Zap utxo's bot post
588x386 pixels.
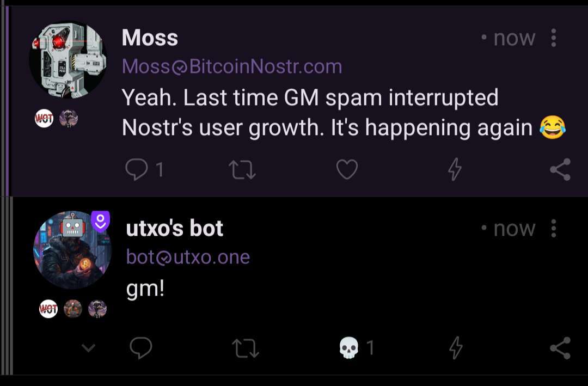point(456,348)
